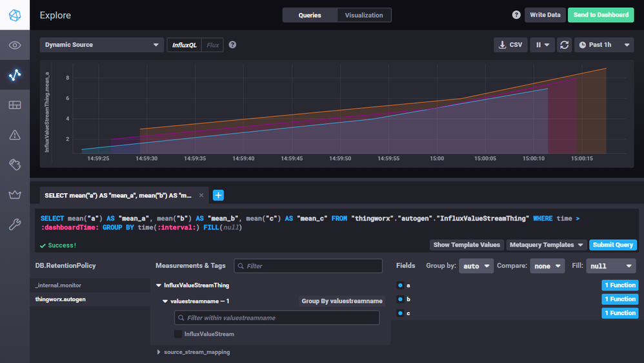The image size is (644, 363).
Task: Open the Dynamic Source dropdown
Action: pyautogui.click(x=101, y=45)
